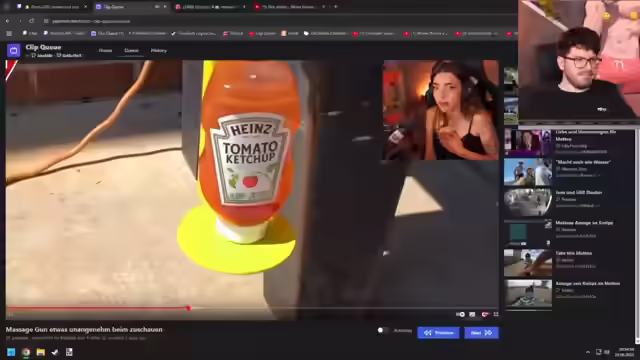The image size is (640, 360).
Task: Click the fullscreen icon in the video player
Action: pos(496,314)
